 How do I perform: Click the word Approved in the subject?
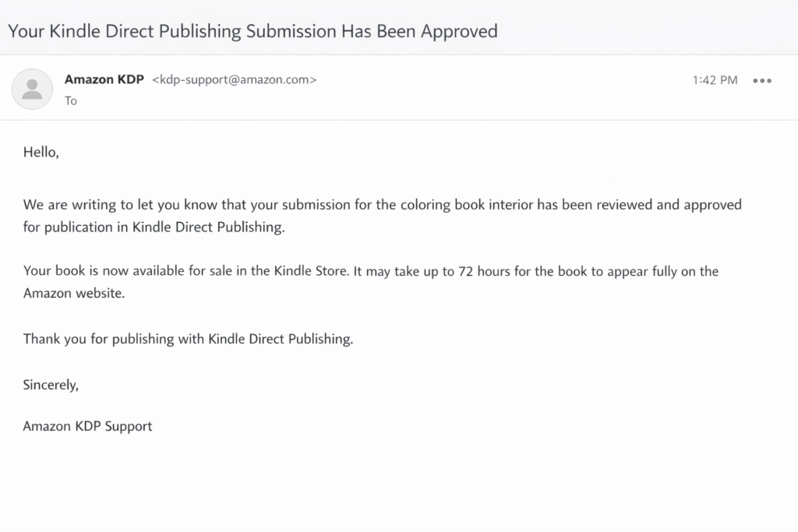coord(458,32)
